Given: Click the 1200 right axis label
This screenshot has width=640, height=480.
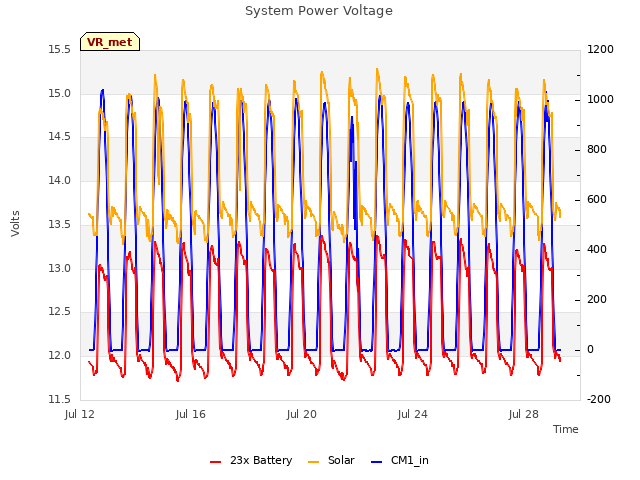Looking at the screenshot, I should tap(600, 50).
